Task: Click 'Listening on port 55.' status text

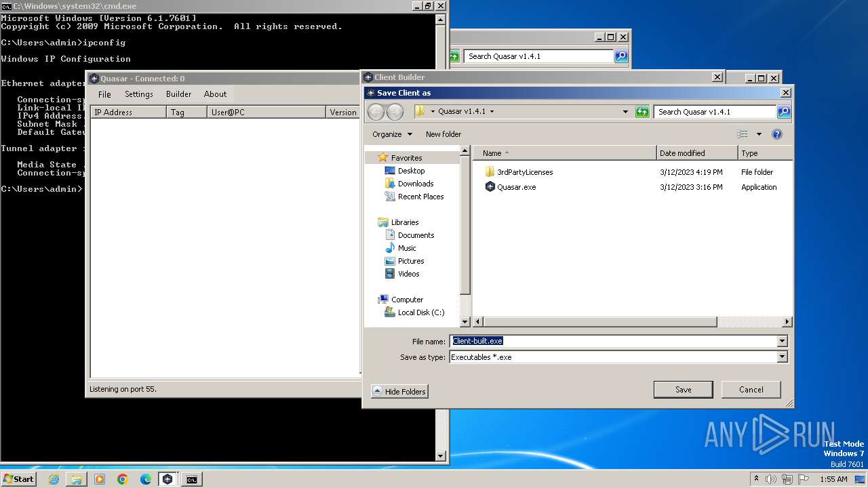Action: click(x=123, y=389)
